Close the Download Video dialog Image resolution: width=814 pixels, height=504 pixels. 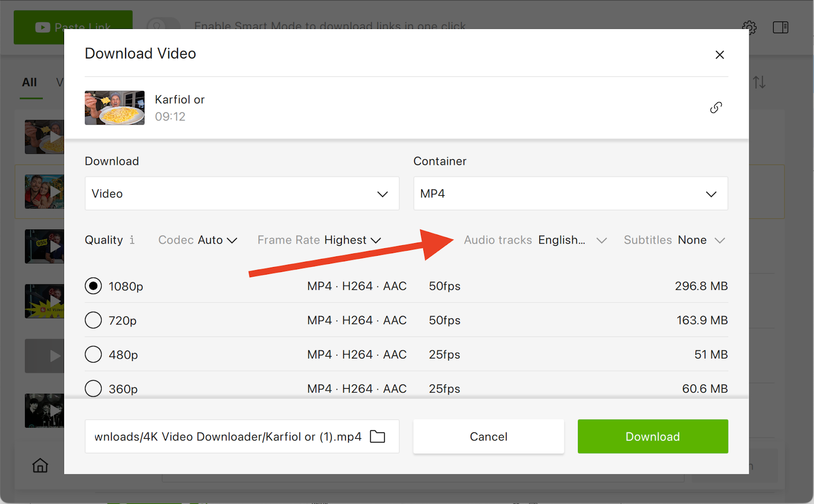pos(719,54)
